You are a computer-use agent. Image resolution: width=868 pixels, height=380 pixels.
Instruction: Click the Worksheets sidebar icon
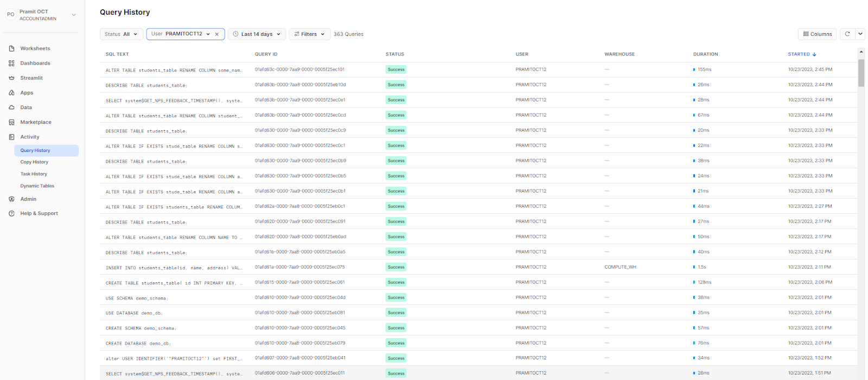11,48
